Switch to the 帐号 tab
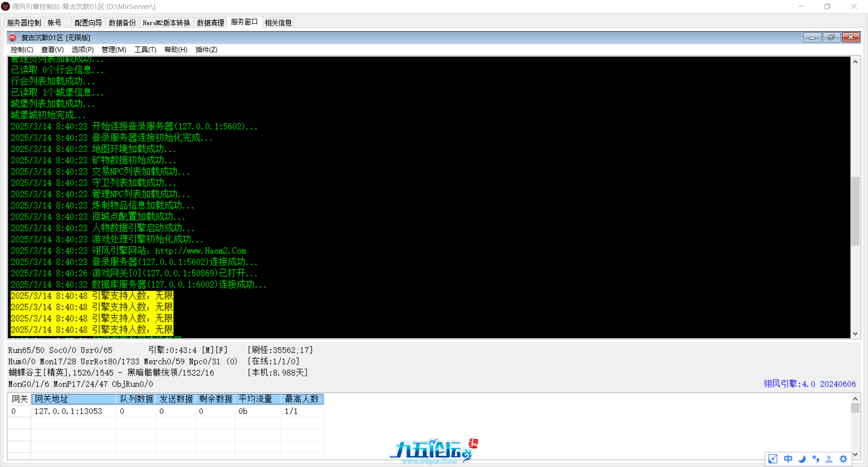868x467 pixels. [55, 23]
